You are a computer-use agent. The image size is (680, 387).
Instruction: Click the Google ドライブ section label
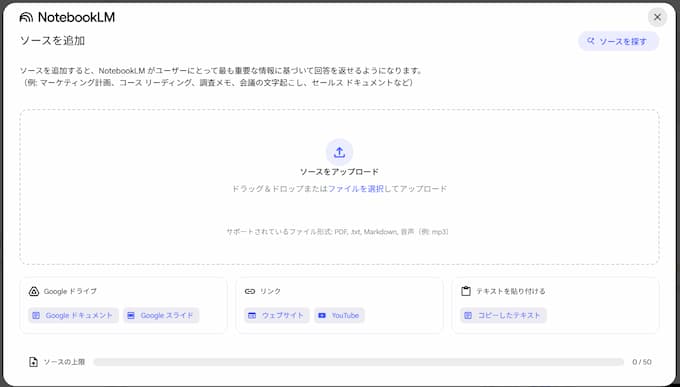click(x=70, y=292)
